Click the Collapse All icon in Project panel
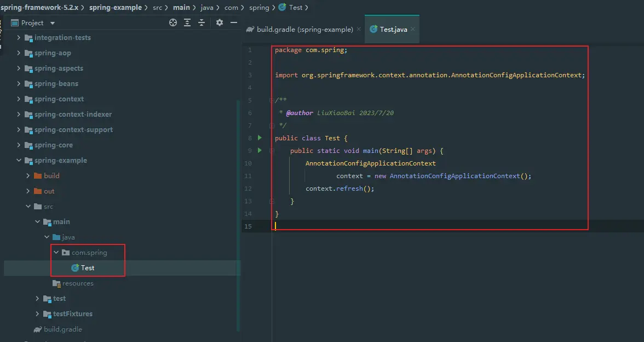 pos(202,22)
